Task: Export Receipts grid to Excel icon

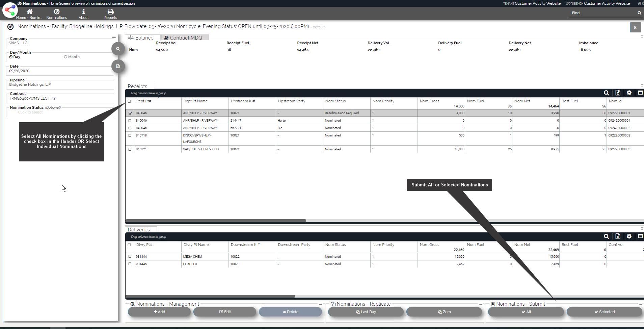Action: point(618,93)
